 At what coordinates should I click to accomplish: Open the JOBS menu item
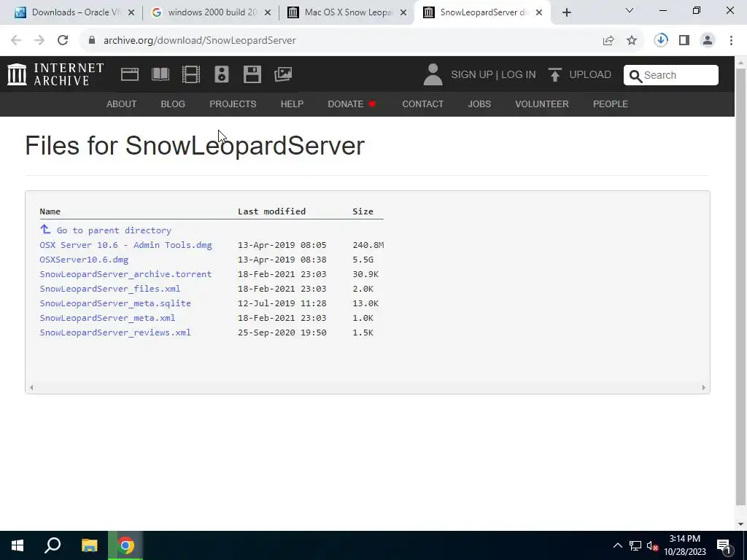479,104
